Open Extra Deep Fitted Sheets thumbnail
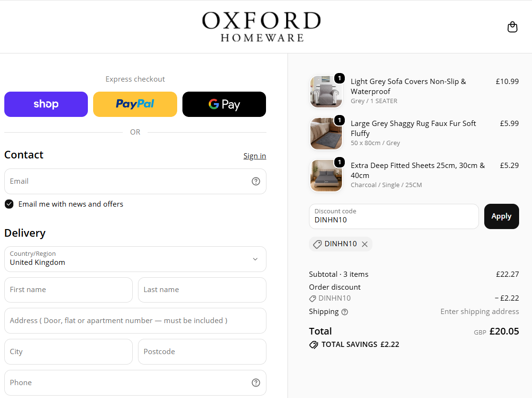 [x=326, y=176]
